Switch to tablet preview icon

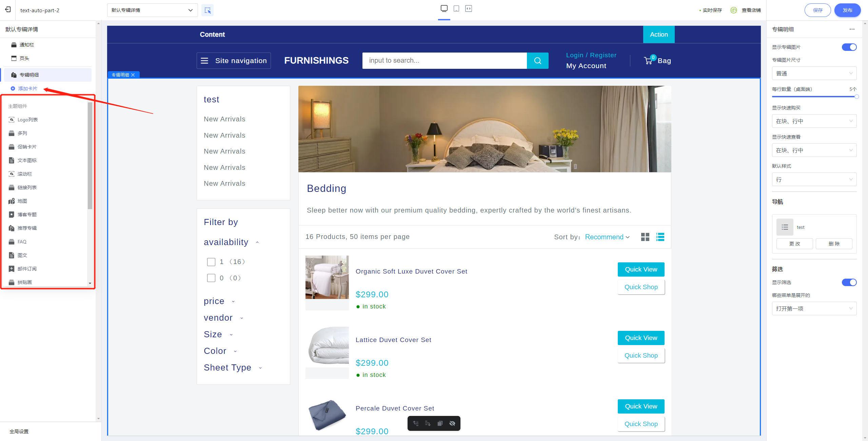[x=456, y=9]
